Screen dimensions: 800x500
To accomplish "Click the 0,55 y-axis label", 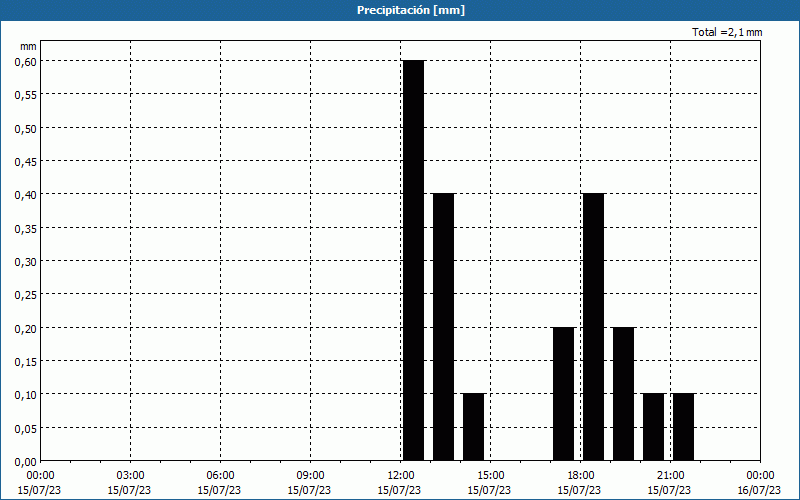I will [x=26, y=95].
